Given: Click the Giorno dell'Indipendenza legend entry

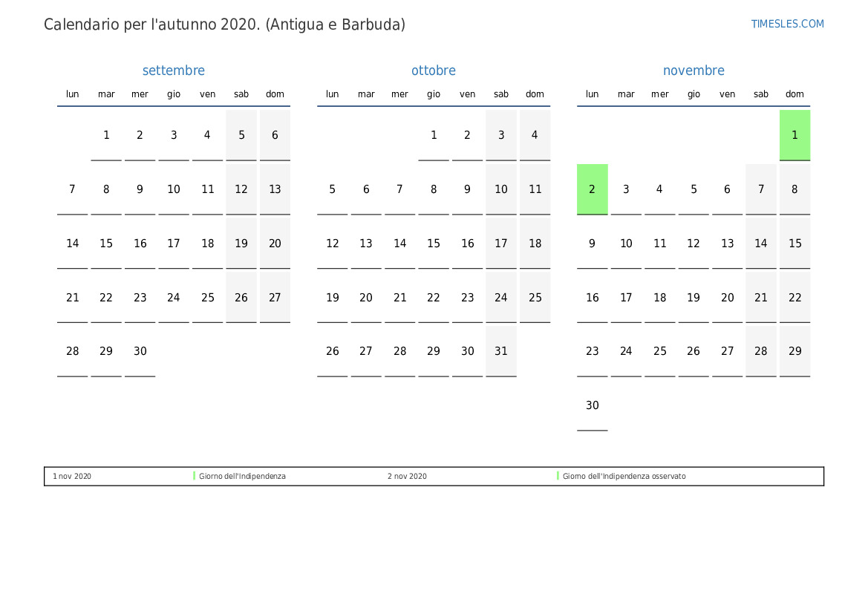Looking at the screenshot, I should [x=242, y=477].
